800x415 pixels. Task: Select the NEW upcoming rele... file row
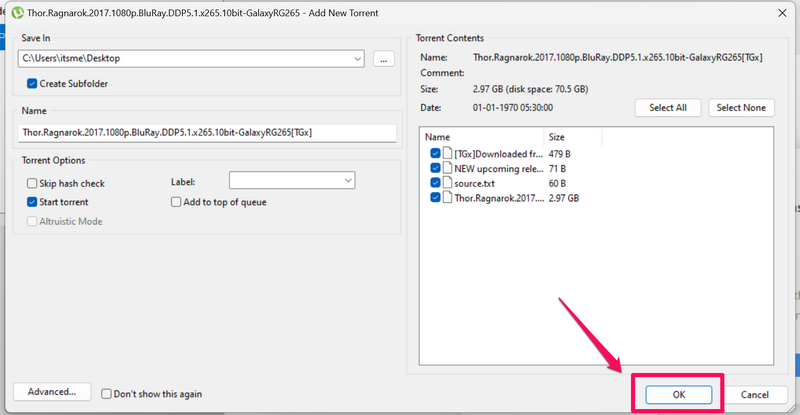(512, 168)
